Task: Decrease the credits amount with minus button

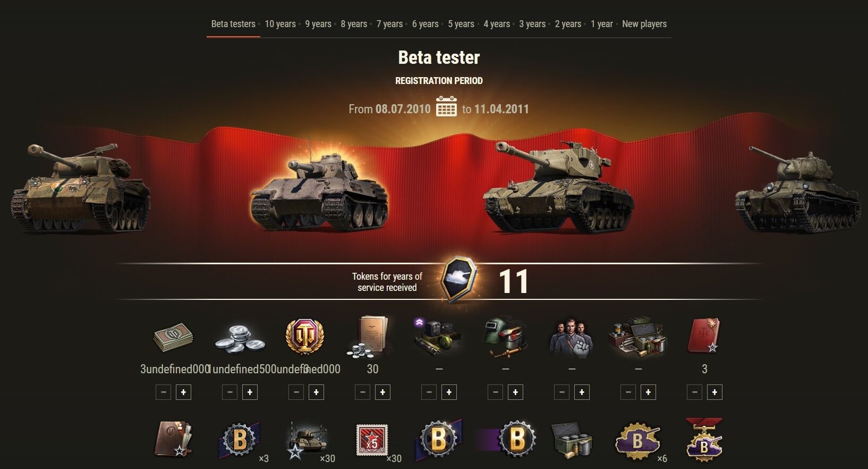Action: [163, 392]
